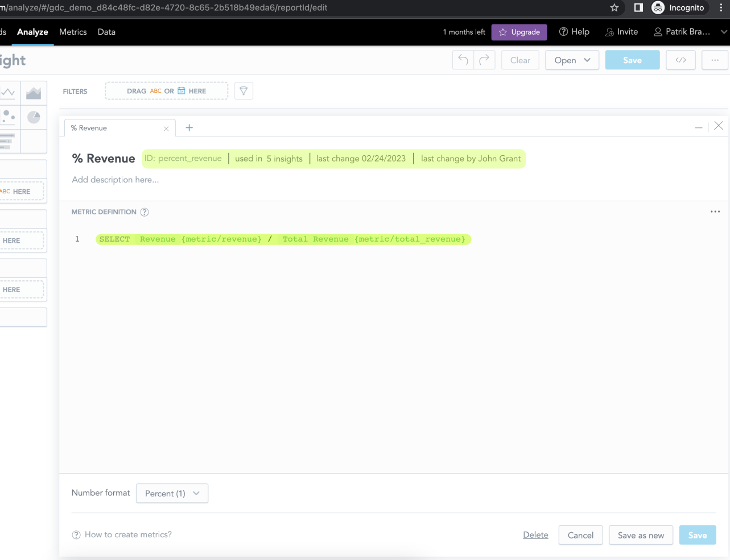Screen dimensions: 730x560
Task: Open the filter funnel icon
Action: pyautogui.click(x=244, y=90)
